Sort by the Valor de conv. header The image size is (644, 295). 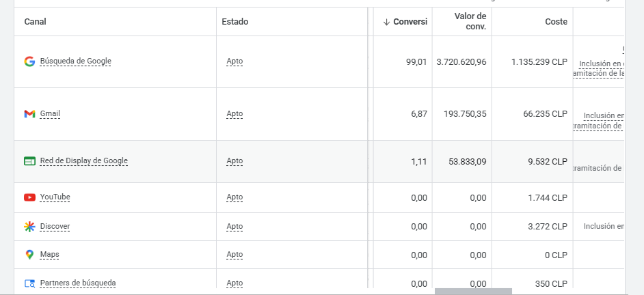click(x=470, y=21)
